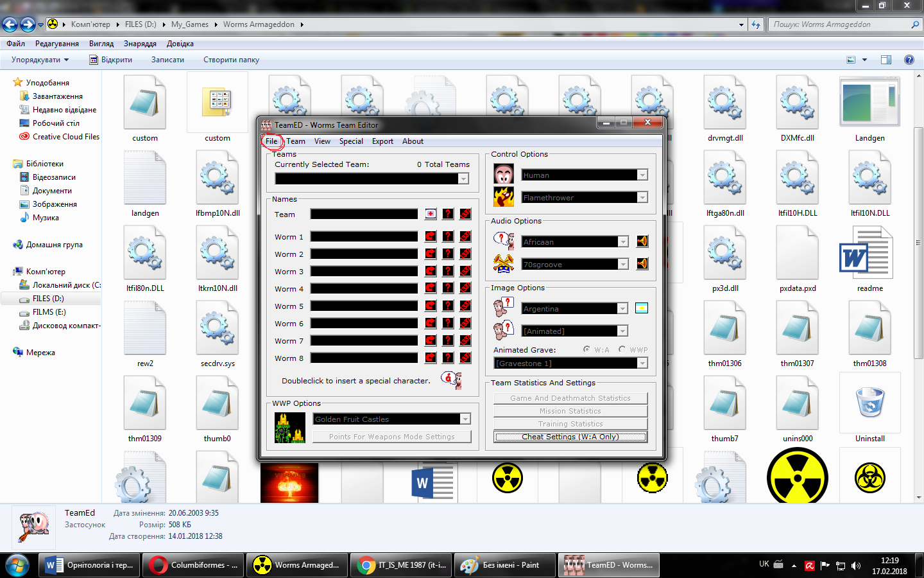Image resolution: width=924 pixels, height=578 pixels.
Task: Expand the Flamethrower weapon dropdown
Action: 642,198
